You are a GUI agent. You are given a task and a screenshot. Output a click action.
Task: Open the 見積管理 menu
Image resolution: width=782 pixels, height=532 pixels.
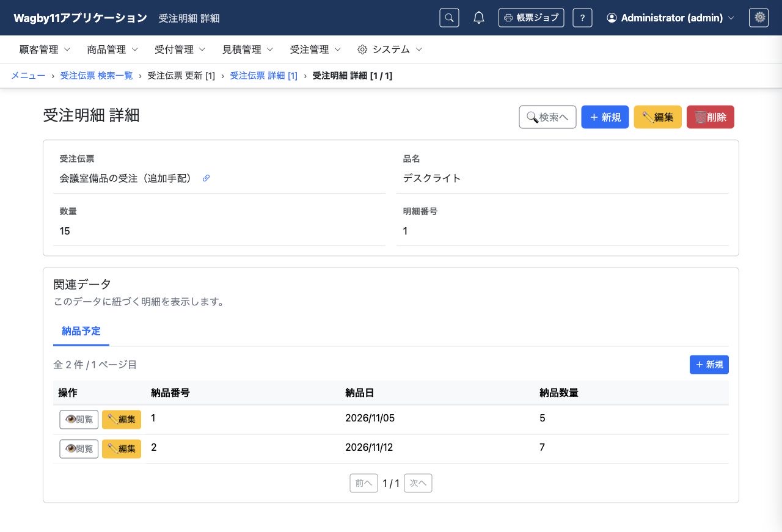pyautogui.click(x=247, y=49)
